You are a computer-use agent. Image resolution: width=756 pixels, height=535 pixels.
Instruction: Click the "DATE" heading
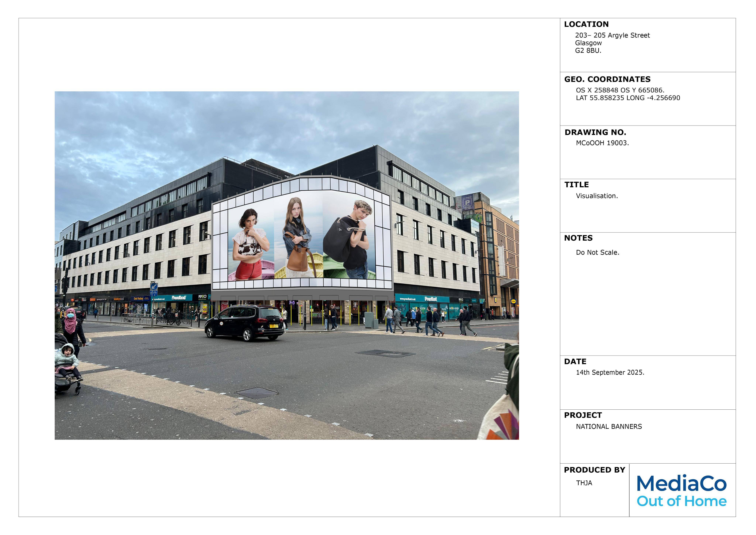[x=575, y=361]
